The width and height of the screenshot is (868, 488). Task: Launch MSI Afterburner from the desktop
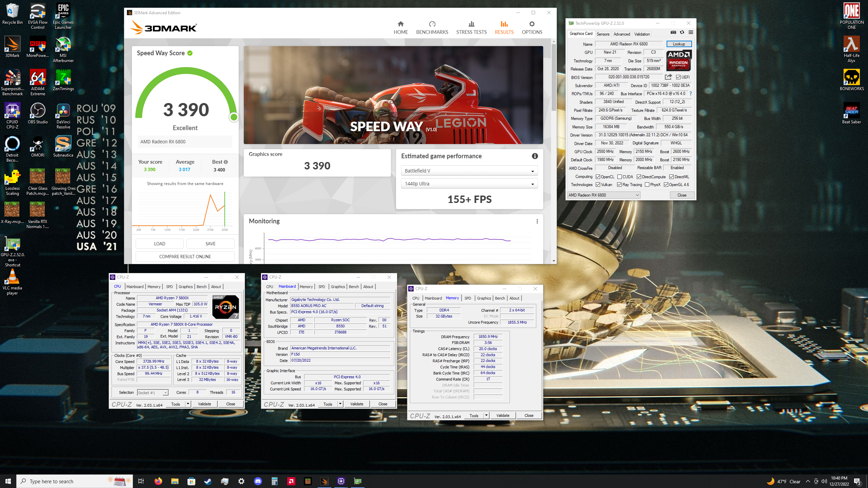(63, 49)
